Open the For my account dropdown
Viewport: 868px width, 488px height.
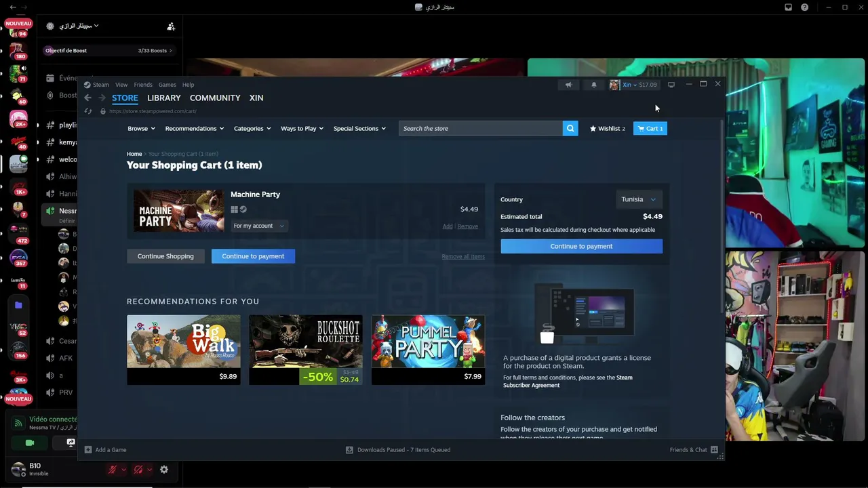[258, 226]
